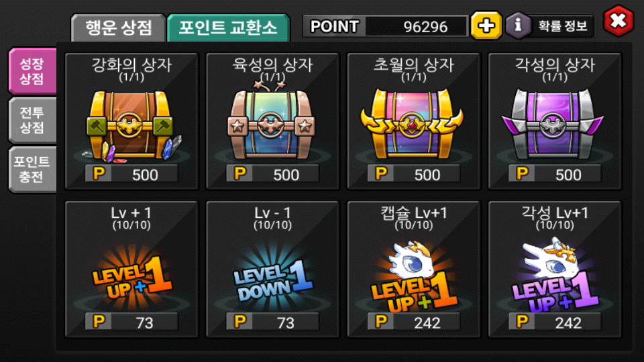The image size is (644, 362).
Task: Buy Lv + 1 for 73 points
Action: (131, 322)
